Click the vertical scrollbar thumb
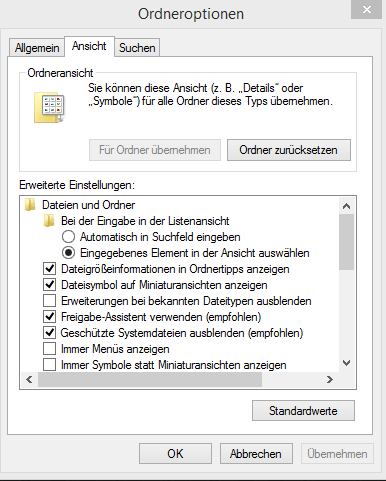386x481 pixels. pos(346,242)
